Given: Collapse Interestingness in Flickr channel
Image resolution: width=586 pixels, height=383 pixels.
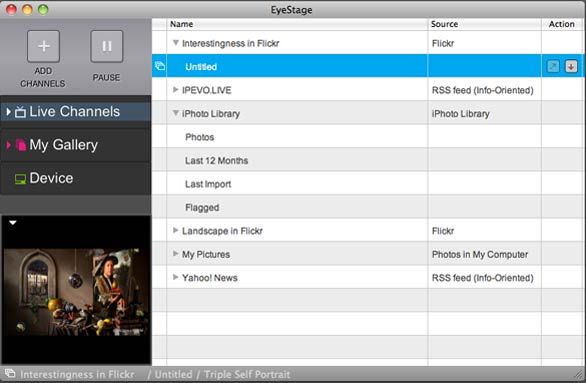Looking at the screenshot, I should coord(175,43).
